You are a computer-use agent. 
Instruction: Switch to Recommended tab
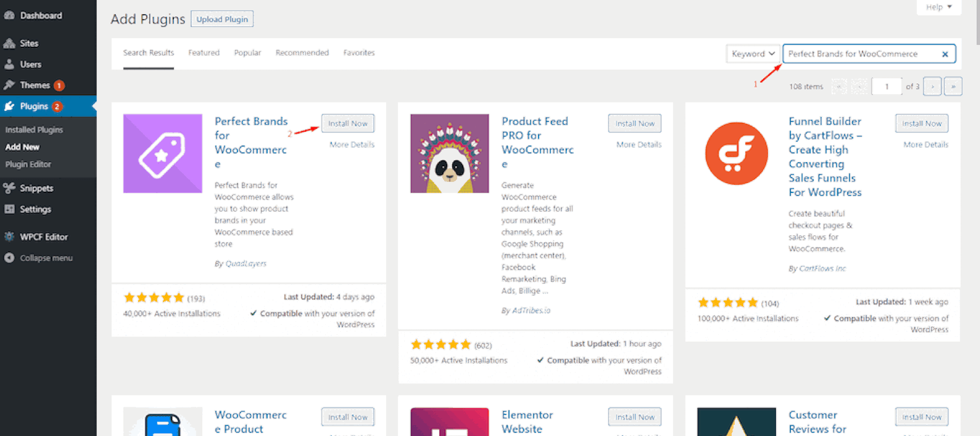(x=302, y=53)
